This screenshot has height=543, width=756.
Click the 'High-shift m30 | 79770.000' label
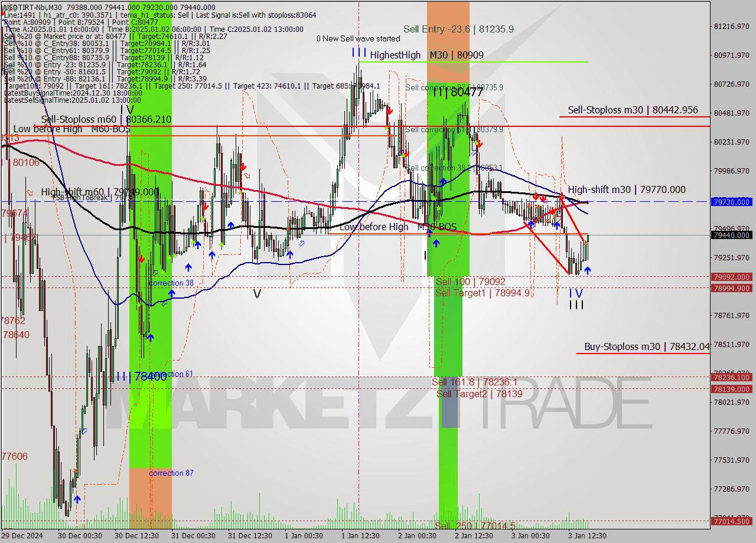click(627, 189)
